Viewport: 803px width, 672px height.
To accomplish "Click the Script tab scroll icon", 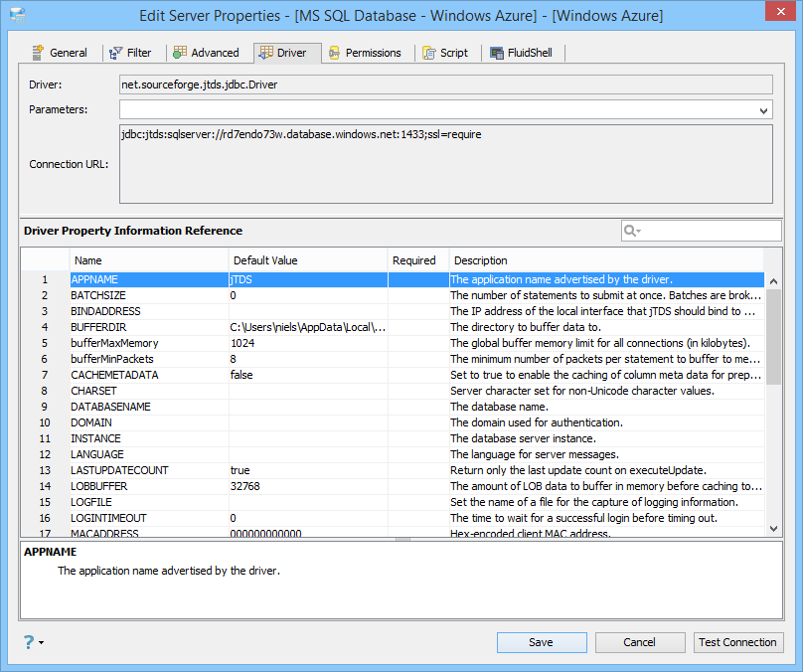I will 429,53.
